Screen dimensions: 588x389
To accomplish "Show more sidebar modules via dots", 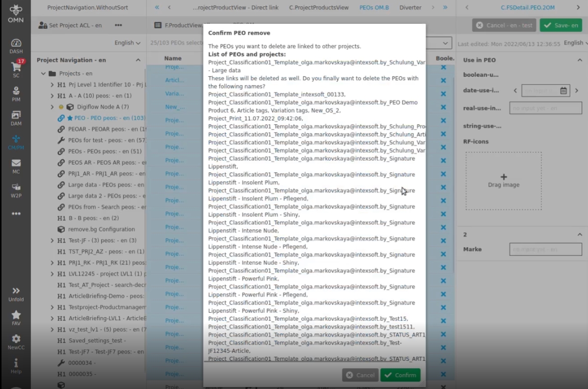I will click(16, 213).
